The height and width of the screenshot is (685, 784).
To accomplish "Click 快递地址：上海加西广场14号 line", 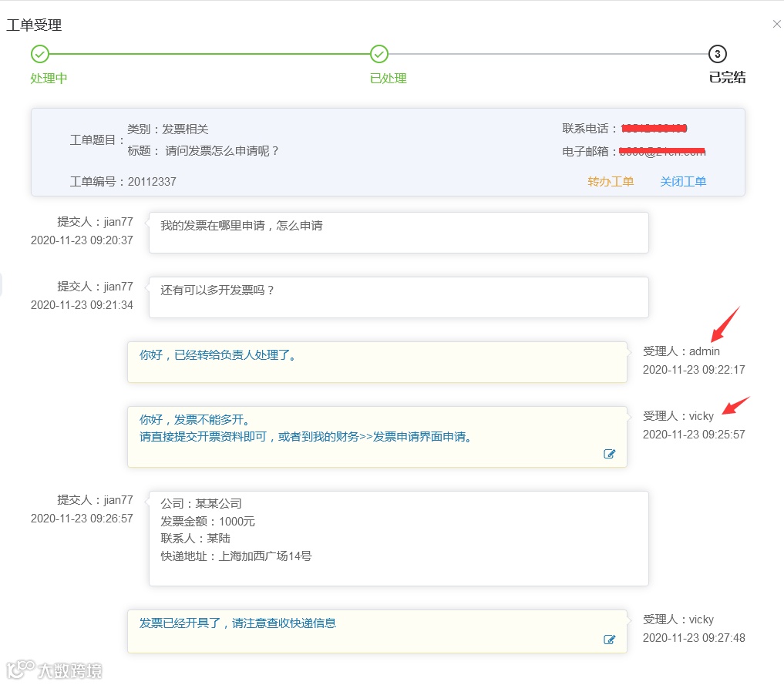I will coord(236,556).
